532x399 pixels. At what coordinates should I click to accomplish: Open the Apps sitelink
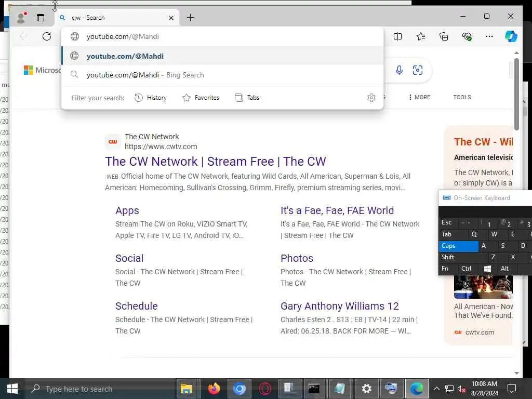[x=127, y=210]
